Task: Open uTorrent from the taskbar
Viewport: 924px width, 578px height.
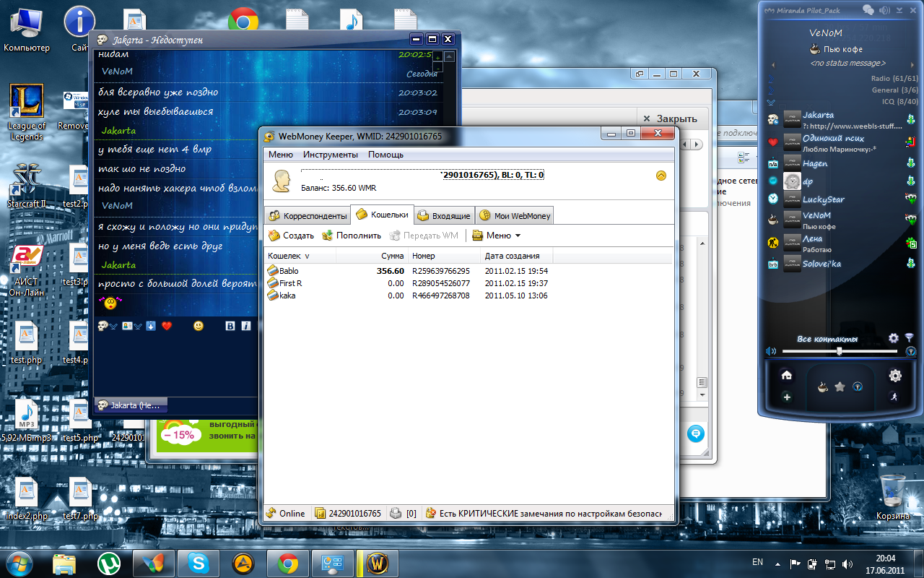Action: 109,562
